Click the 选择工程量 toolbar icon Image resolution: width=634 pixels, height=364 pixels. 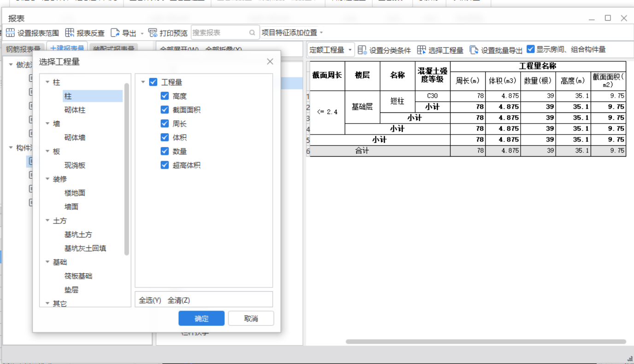(421, 50)
